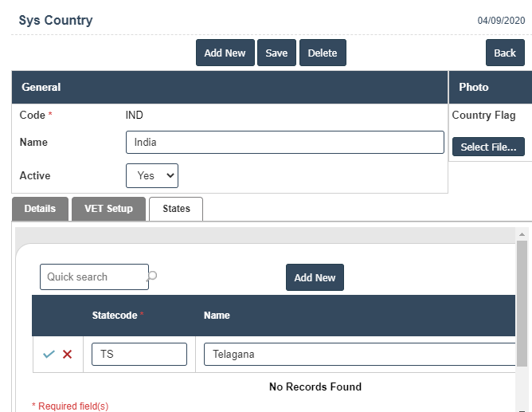Confirm the row edit with the checkmark icon
532x412 pixels.
tap(49, 354)
